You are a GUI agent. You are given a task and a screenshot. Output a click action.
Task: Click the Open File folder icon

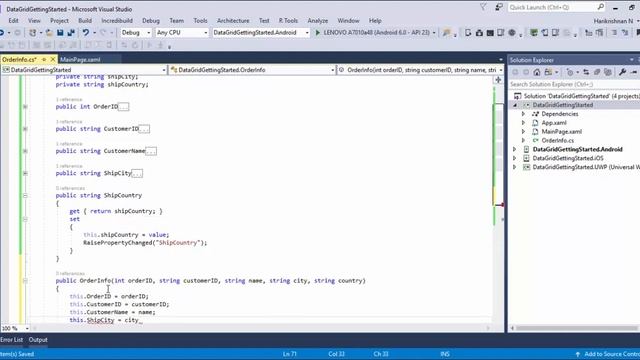pos(49,32)
